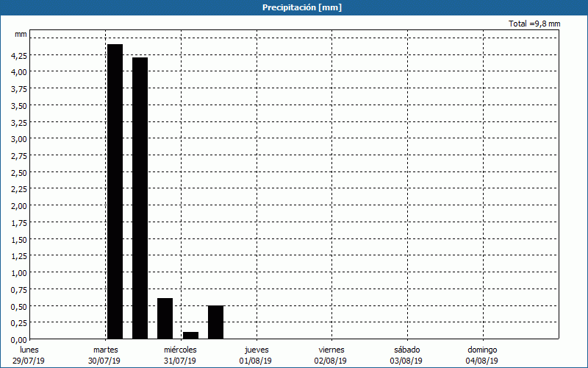Click the 1,50 y-axis value
This screenshot has width=588, height=368.
click(x=19, y=240)
